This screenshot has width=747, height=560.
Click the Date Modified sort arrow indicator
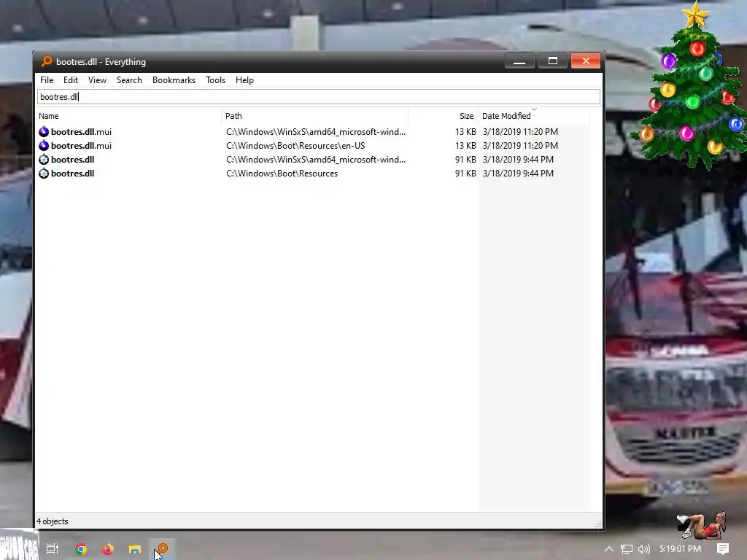534,109
